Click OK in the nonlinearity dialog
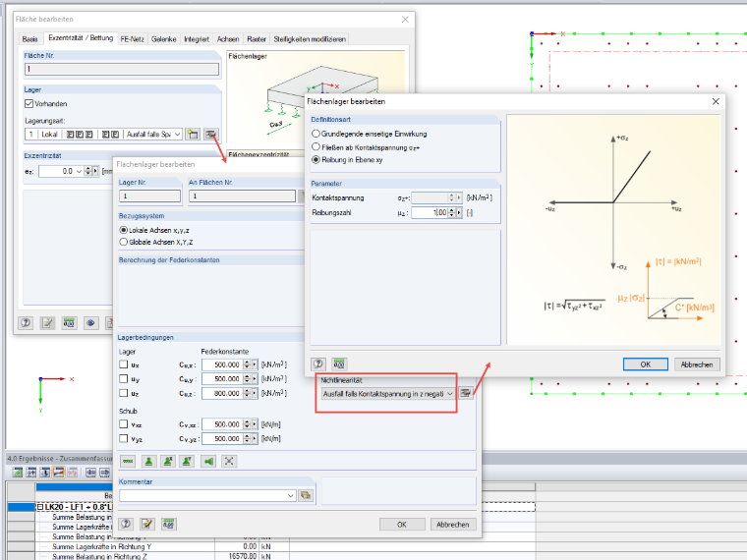 646,364
